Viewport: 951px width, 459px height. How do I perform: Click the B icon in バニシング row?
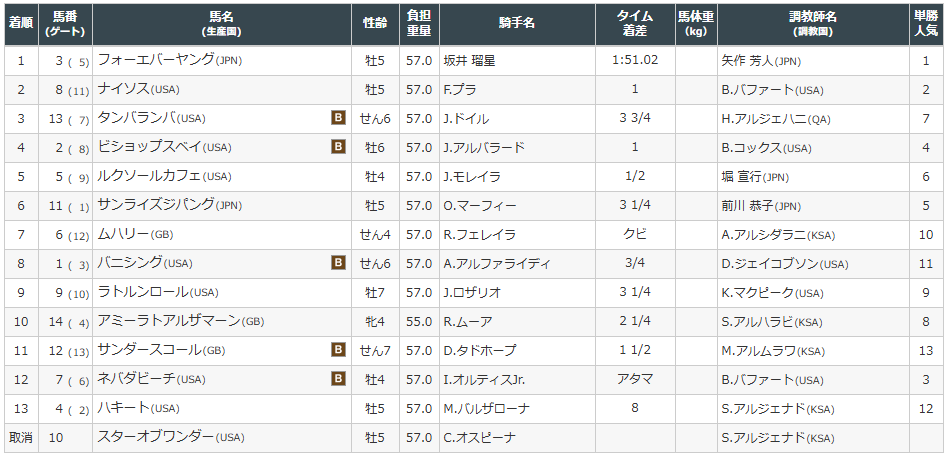(x=338, y=264)
